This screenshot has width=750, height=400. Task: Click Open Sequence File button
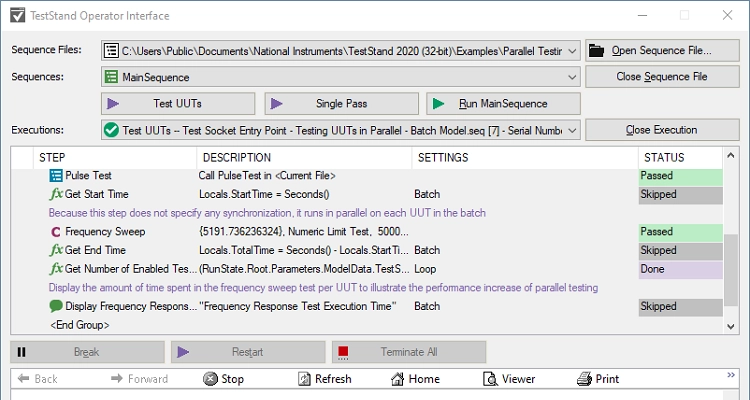point(655,50)
